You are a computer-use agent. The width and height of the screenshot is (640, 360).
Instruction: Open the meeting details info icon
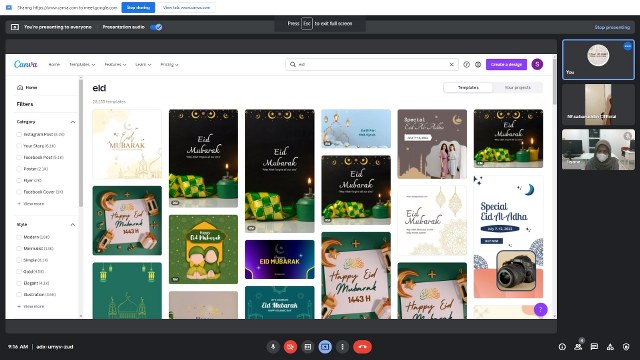pyautogui.click(x=562, y=347)
